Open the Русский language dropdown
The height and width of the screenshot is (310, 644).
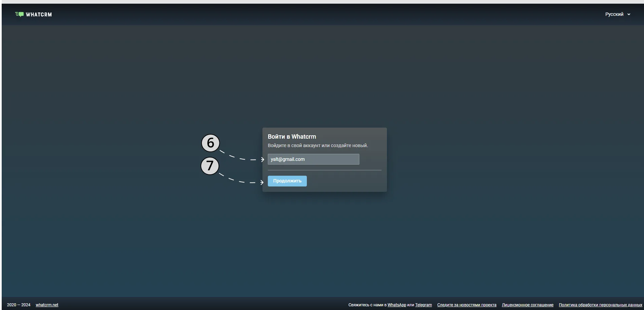[617, 14]
